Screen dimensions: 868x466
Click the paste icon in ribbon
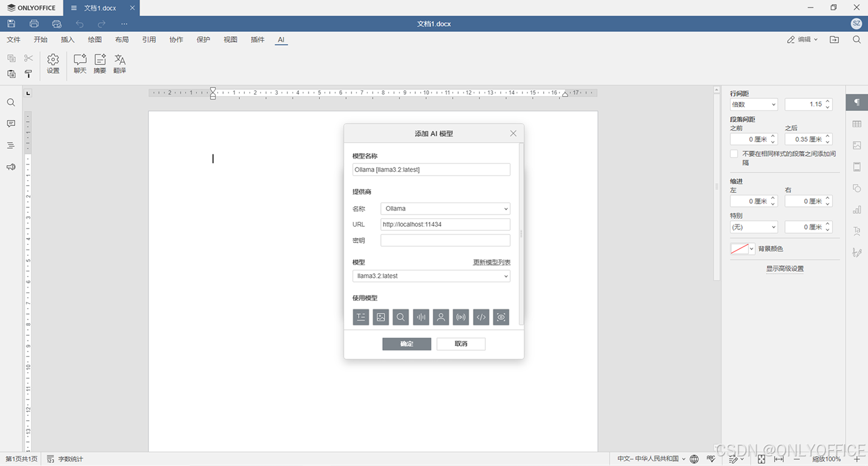[x=11, y=74]
